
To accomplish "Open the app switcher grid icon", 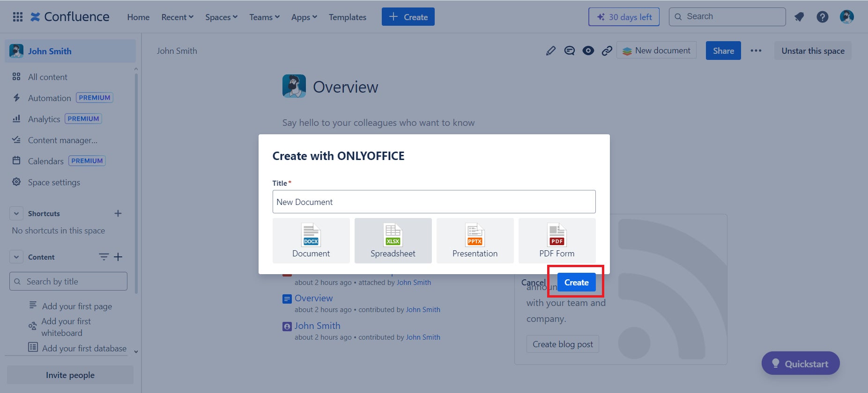I will 18,17.
